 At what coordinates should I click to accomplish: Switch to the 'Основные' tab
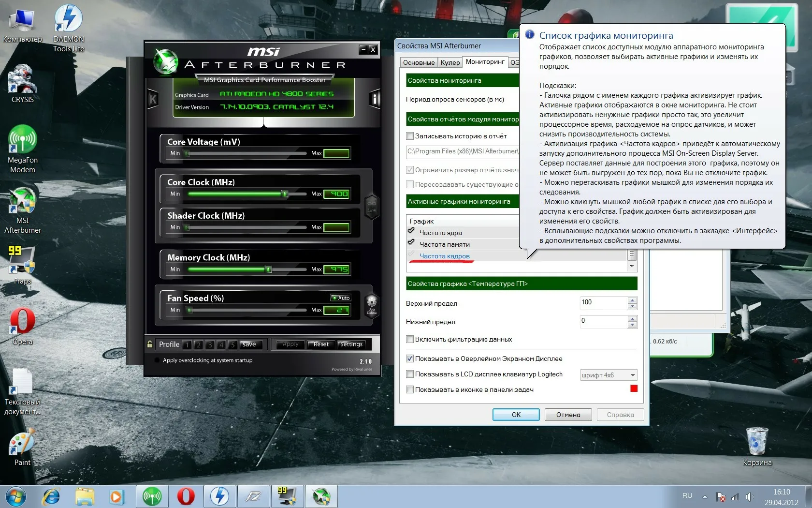coord(419,62)
